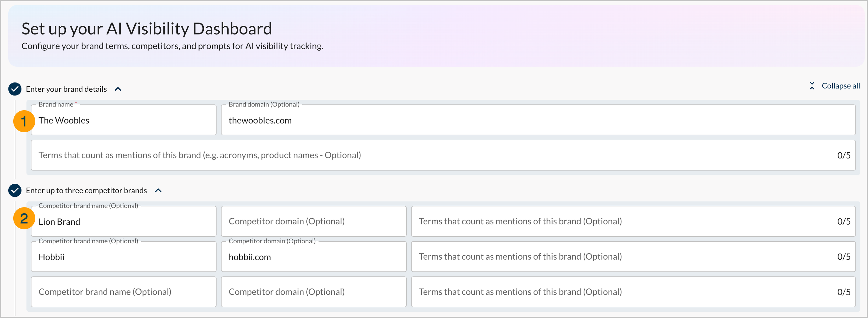
Task: Focus the brand mention terms field
Action: (443, 155)
